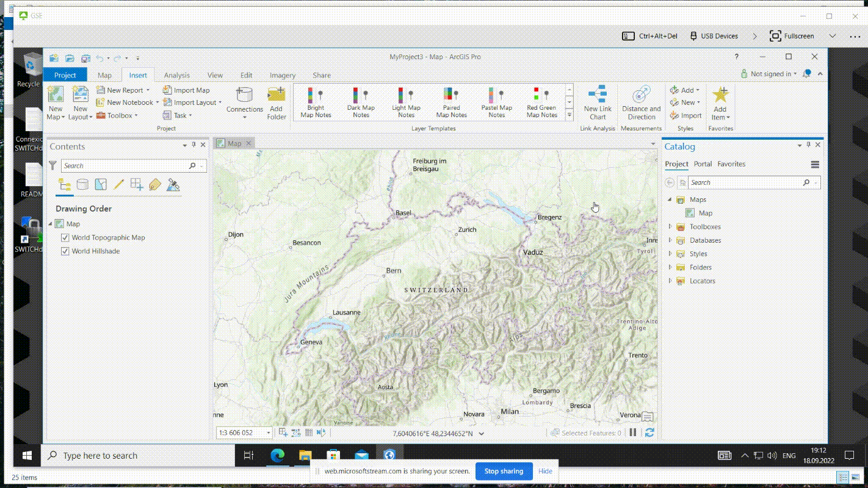The width and height of the screenshot is (868, 488).
Task: Switch to the Analysis ribbon tab
Action: 176,76
